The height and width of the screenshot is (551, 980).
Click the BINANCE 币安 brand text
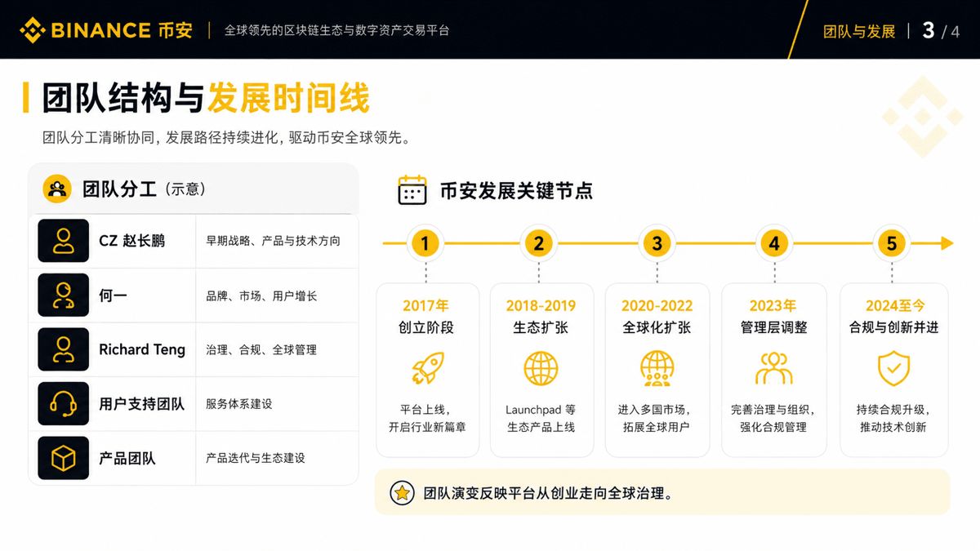point(122,30)
